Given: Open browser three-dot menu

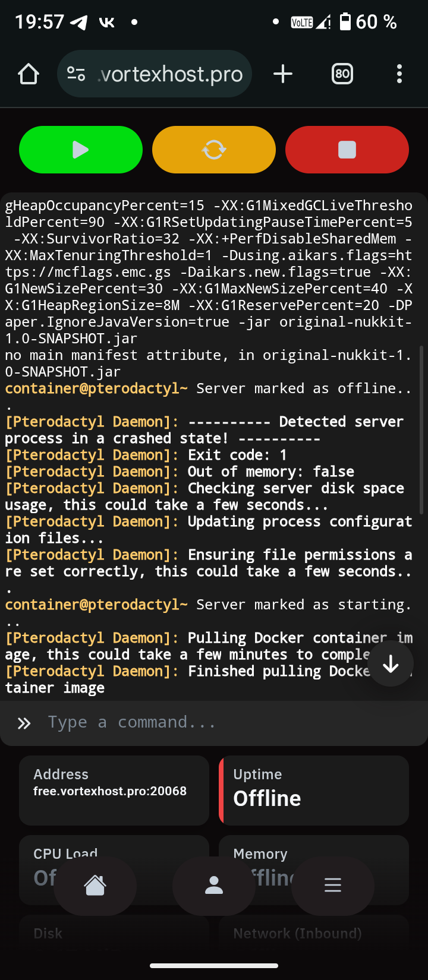Looking at the screenshot, I should coord(399,74).
